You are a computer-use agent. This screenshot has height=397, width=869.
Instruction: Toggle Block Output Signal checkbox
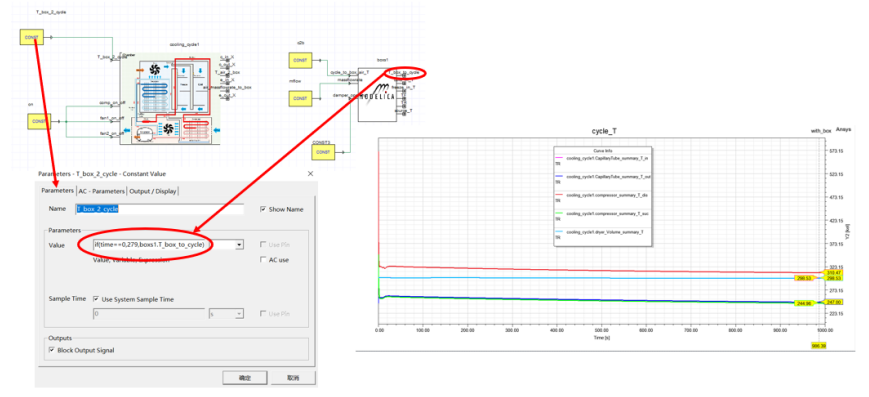click(52, 350)
